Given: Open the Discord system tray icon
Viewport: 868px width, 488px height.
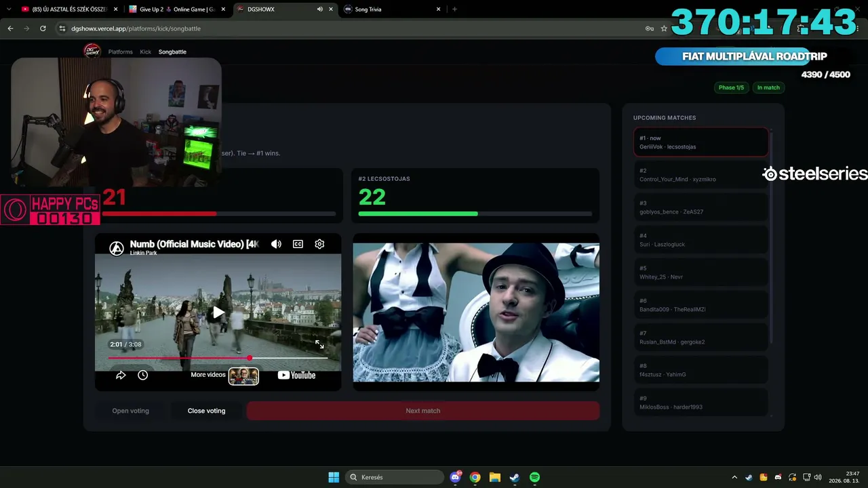Looking at the screenshot, I should 778,477.
